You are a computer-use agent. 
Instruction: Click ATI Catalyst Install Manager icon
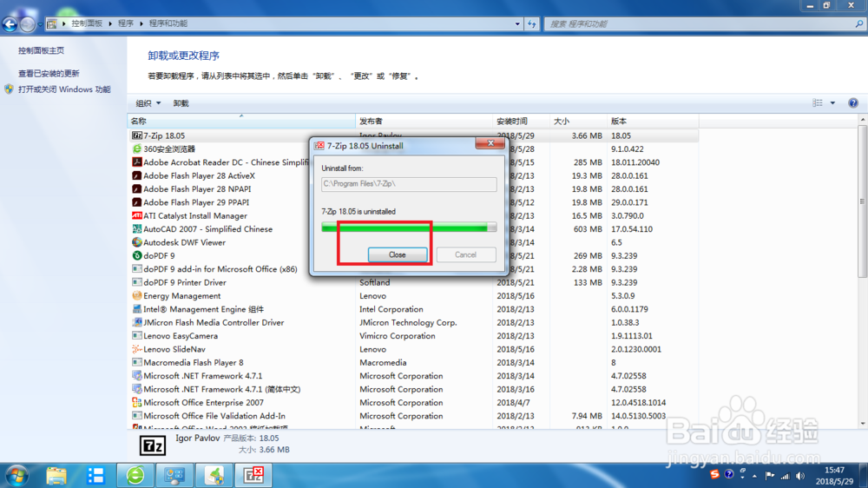coord(137,215)
